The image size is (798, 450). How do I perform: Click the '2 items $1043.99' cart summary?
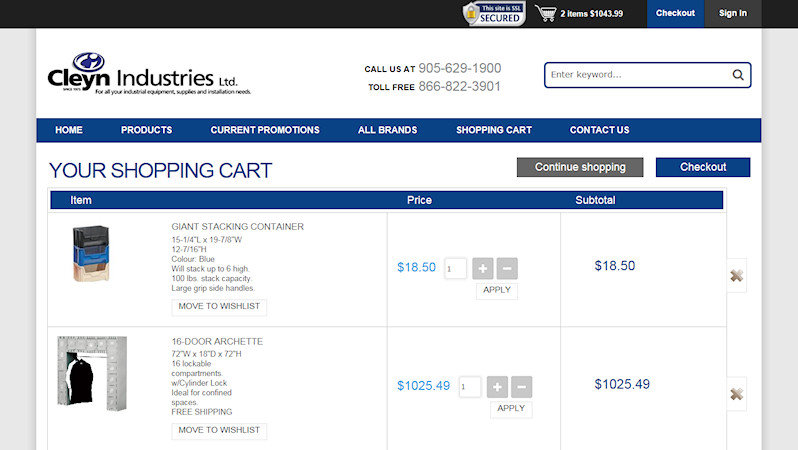click(591, 14)
